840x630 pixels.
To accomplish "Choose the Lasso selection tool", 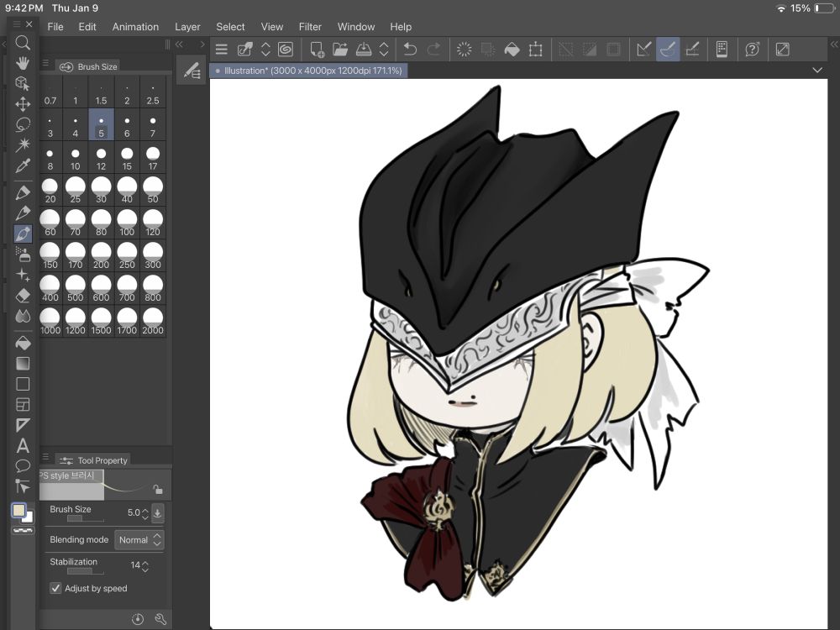I will [23, 124].
